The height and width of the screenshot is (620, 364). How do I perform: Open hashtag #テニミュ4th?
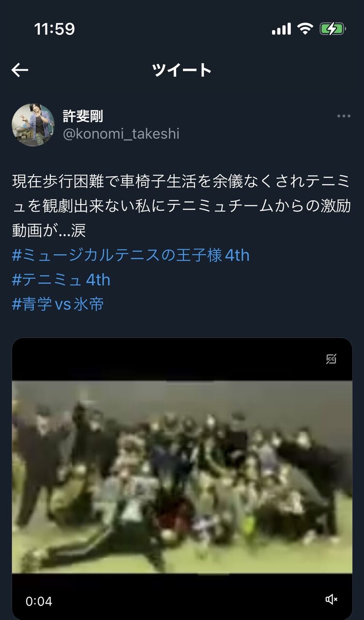coord(61,280)
